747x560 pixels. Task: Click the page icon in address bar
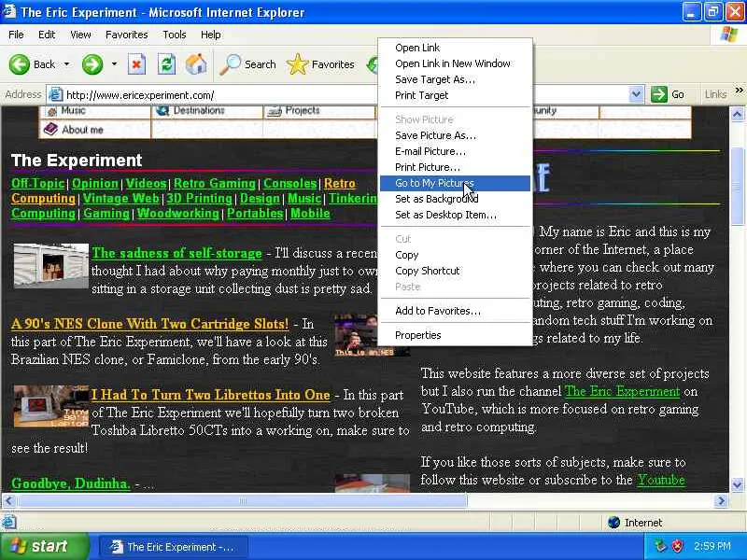coord(56,95)
